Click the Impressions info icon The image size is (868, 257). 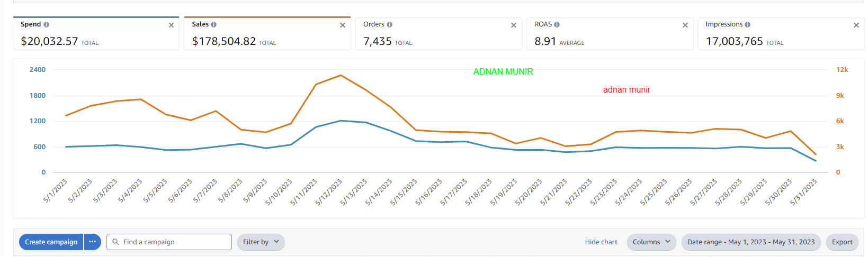pyautogui.click(x=748, y=25)
